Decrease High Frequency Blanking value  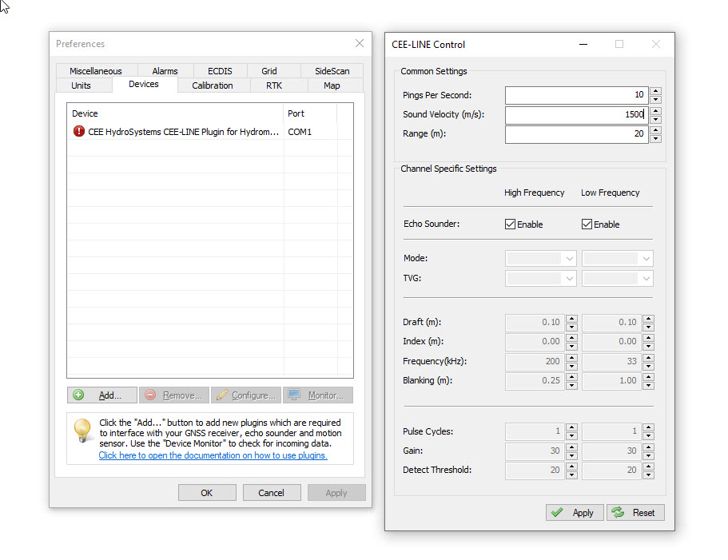(572, 385)
